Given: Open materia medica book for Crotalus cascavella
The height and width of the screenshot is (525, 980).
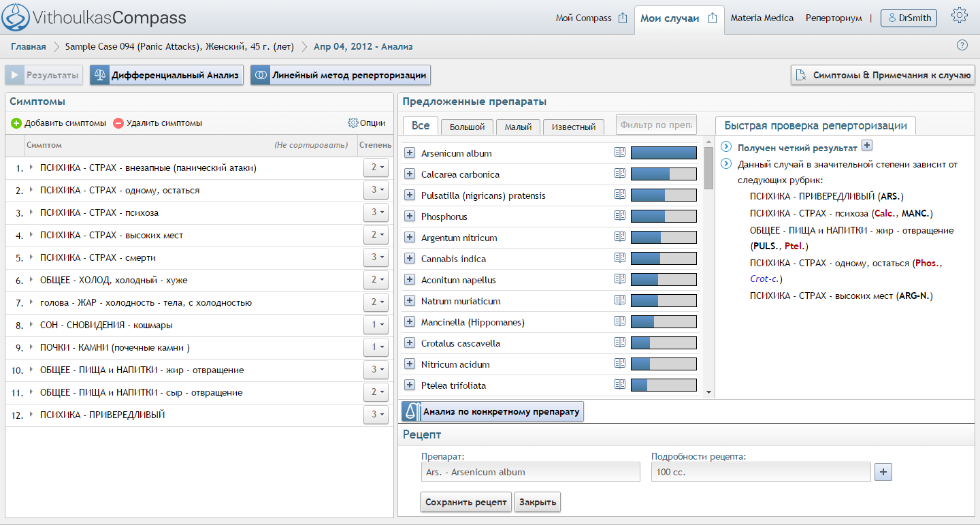Looking at the screenshot, I should click(619, 343).
